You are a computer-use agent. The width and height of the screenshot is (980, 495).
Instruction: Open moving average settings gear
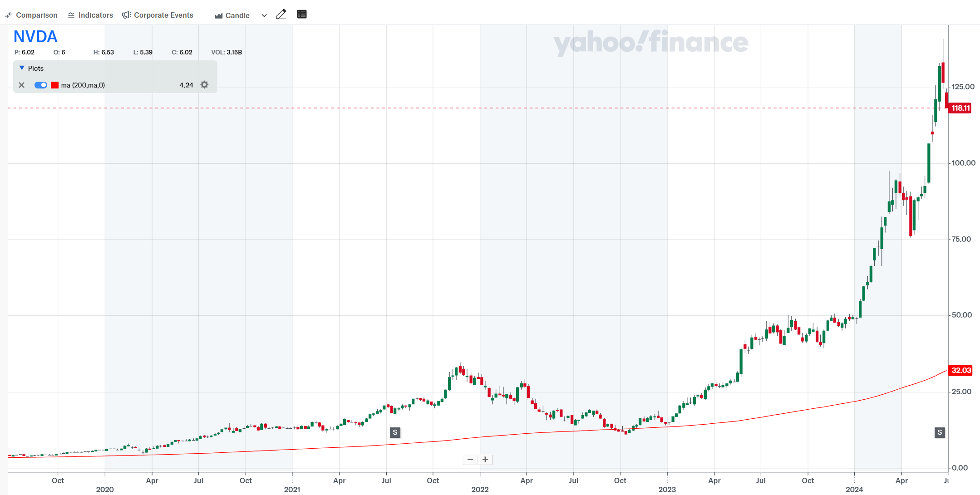pos(205,85)
